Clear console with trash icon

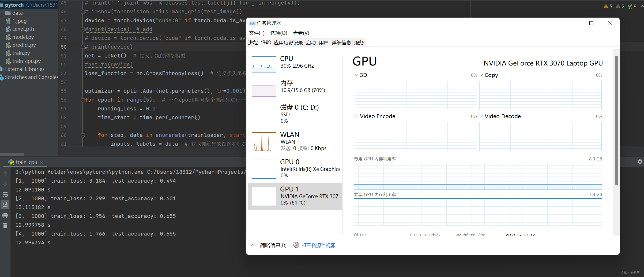point(5,225)
